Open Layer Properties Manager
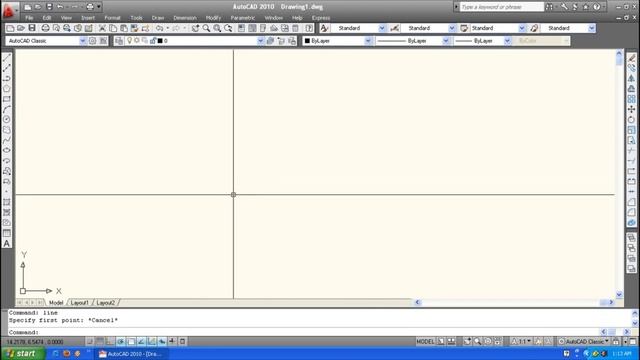 click(119, 41)
